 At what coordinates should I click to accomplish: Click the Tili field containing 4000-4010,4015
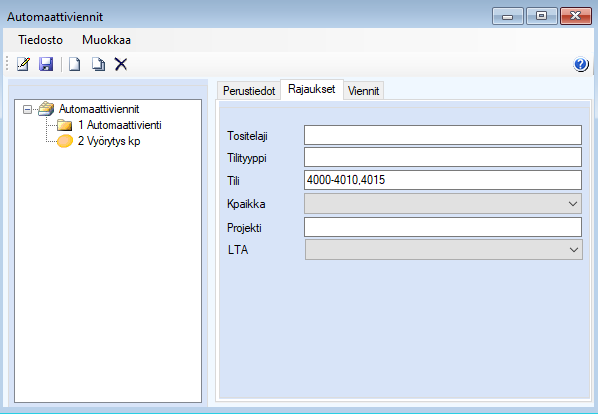(443, 180)
